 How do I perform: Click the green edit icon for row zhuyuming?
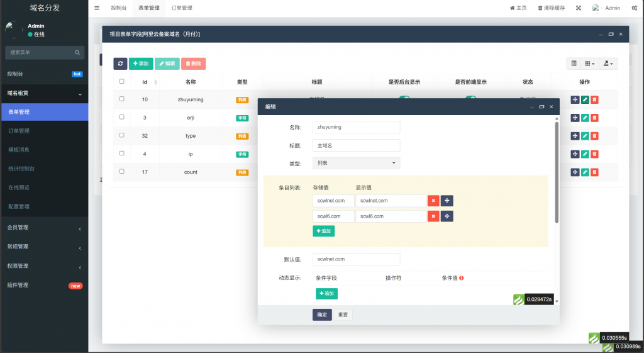585,99
